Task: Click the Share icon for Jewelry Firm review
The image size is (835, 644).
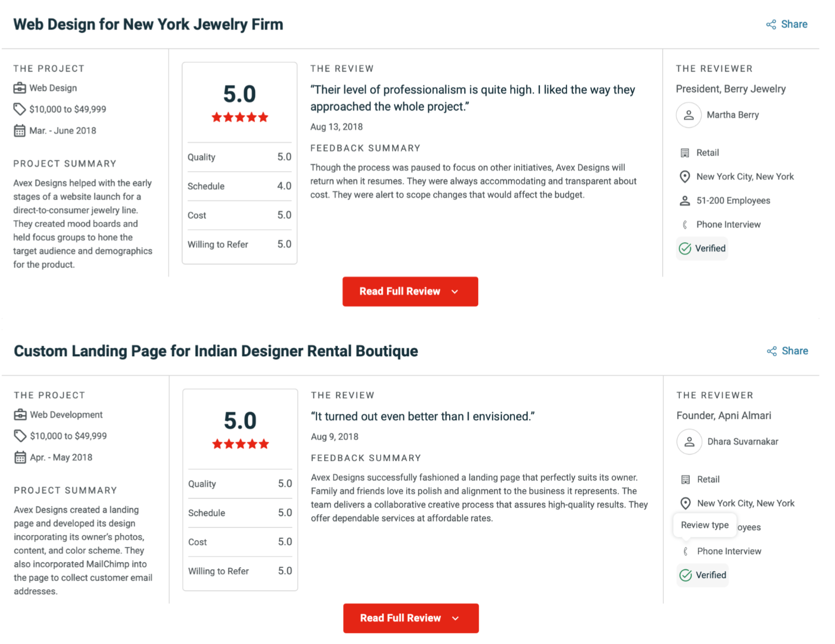Action: [771, 24]
